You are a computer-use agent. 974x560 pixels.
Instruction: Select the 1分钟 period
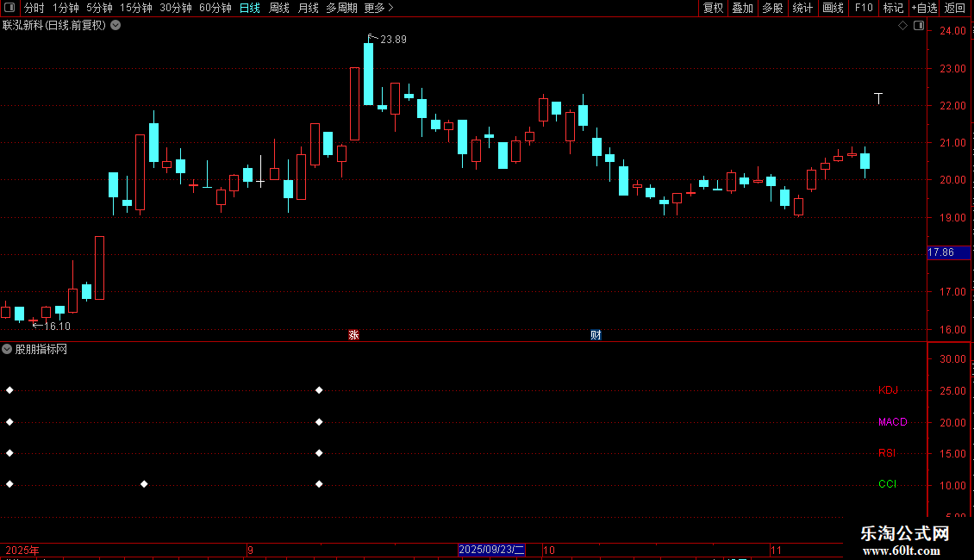click(x=66, y=8)
